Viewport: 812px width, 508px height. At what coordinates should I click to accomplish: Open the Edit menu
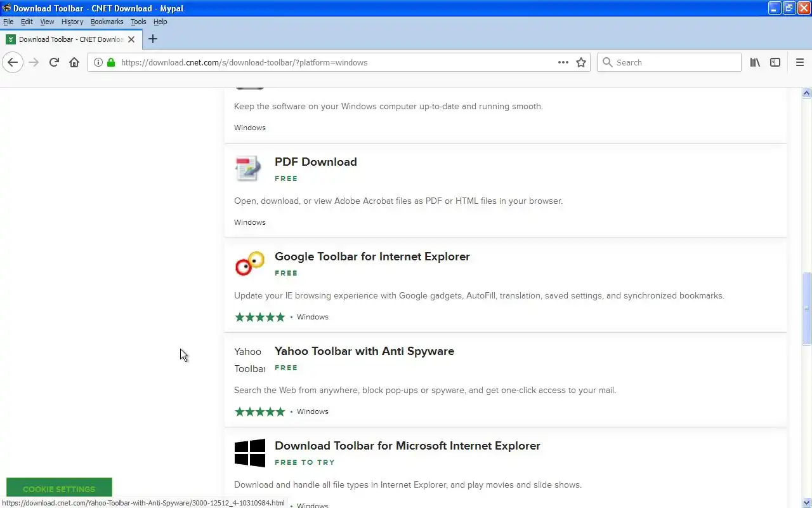[x=27, y=22]
